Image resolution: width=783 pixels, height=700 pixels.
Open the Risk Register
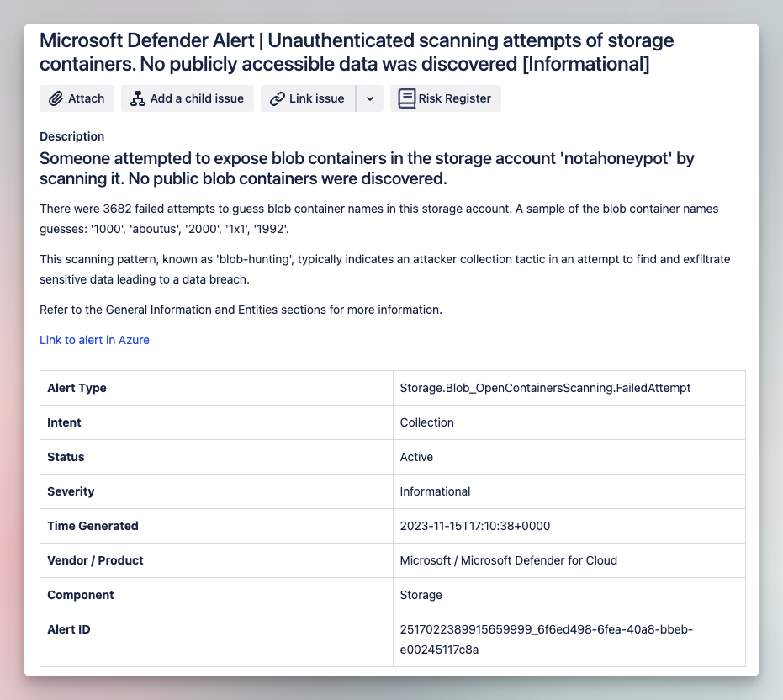446,98
